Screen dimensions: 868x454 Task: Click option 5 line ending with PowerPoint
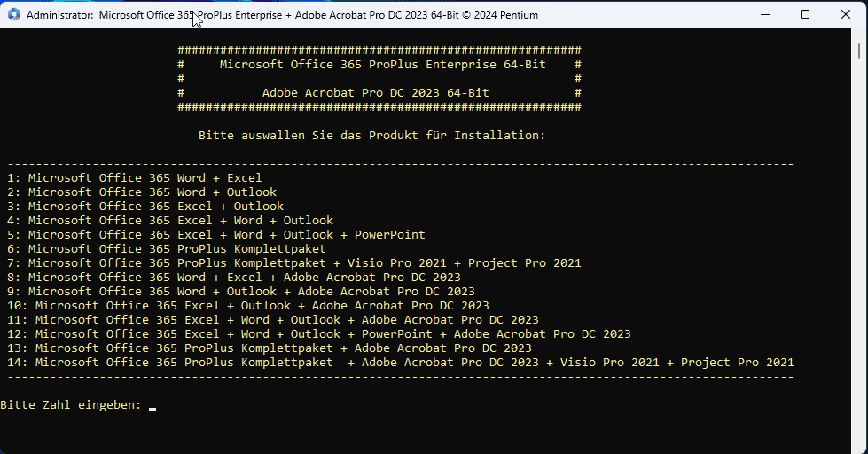point(216,235)
